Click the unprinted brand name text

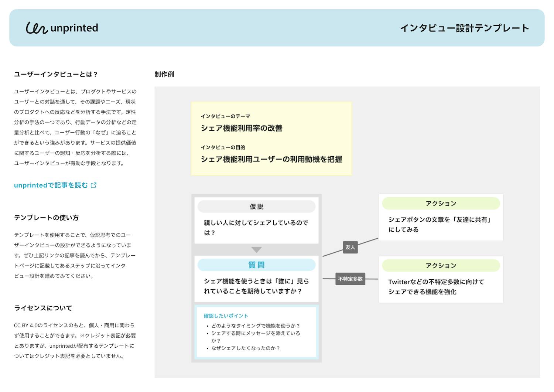click(74, 28)
